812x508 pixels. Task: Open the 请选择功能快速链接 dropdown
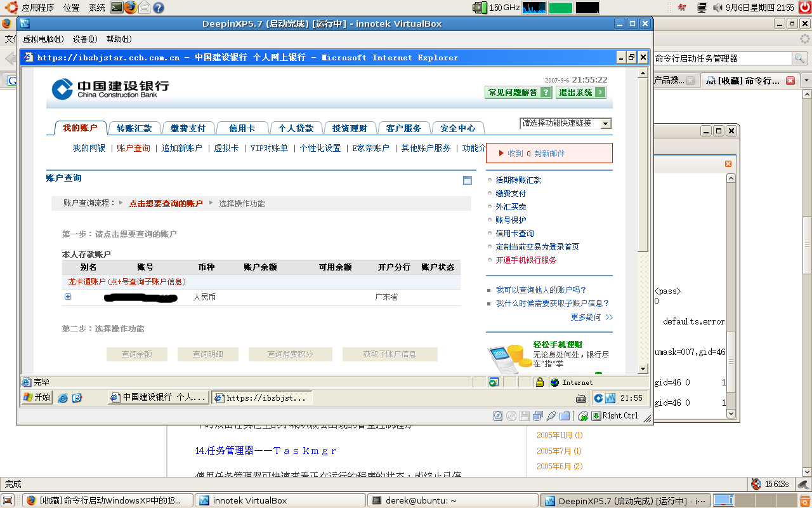[606, 123]
